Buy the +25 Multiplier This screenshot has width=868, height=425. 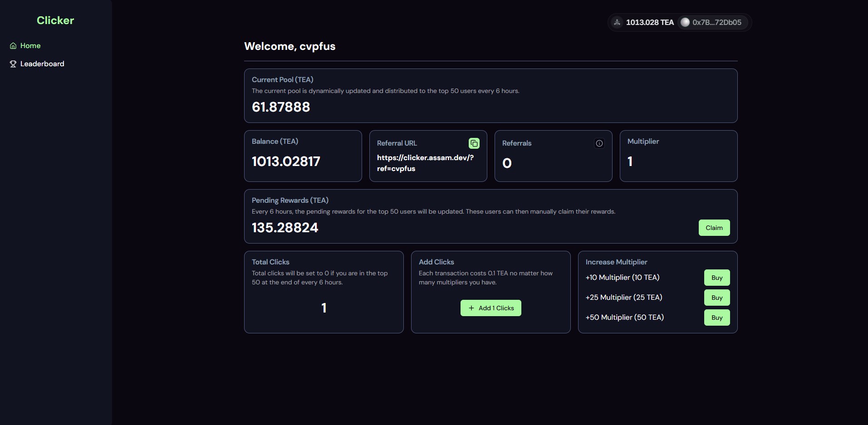pyautogui.click(x=716, y=298)
